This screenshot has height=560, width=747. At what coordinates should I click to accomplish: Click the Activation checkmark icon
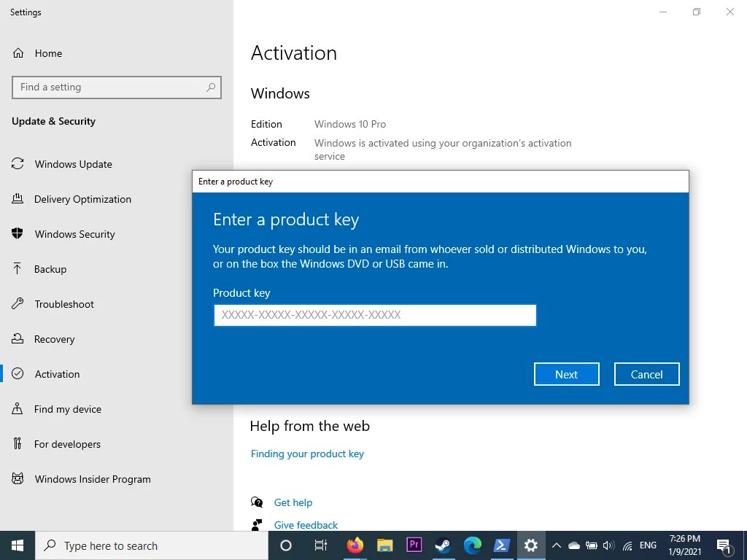[x=18, y=373]
